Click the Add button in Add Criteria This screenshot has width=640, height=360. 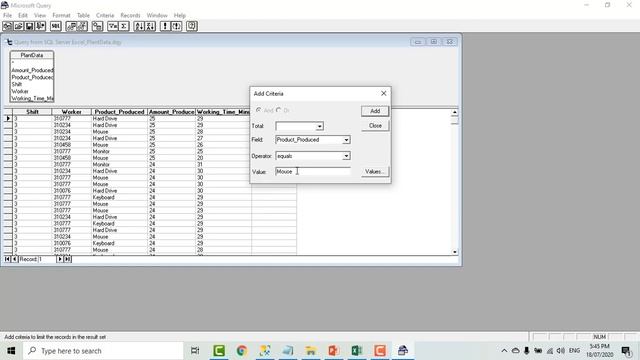pyautogui.click(x=375, y=111)
